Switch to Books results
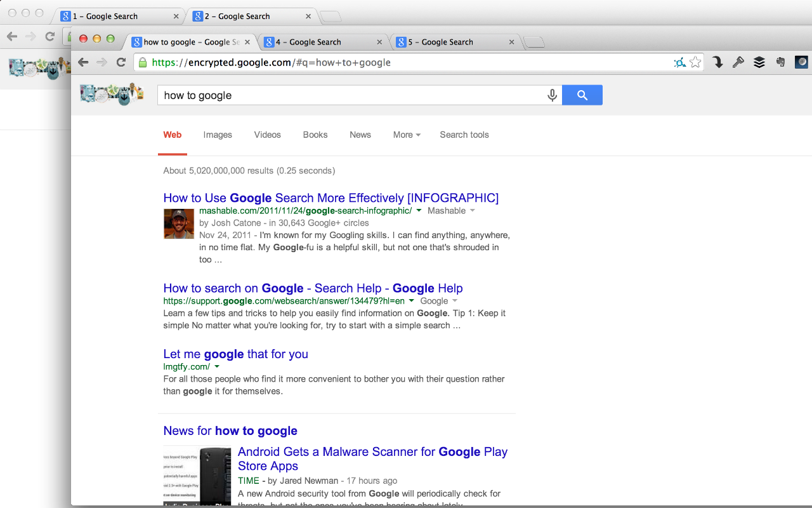The height and width of the screenshot is (508, 812). pos(315,135)
